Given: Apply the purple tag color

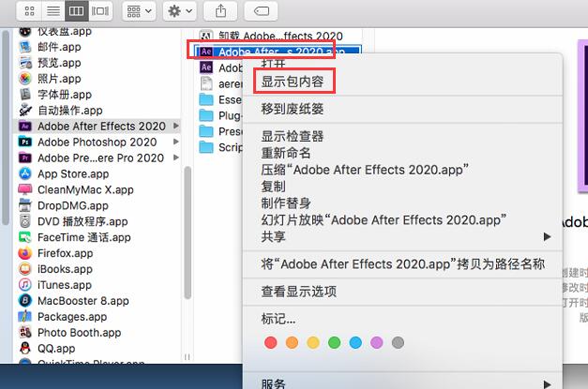Looking at the screenshot, I should [x=376, y=342].
